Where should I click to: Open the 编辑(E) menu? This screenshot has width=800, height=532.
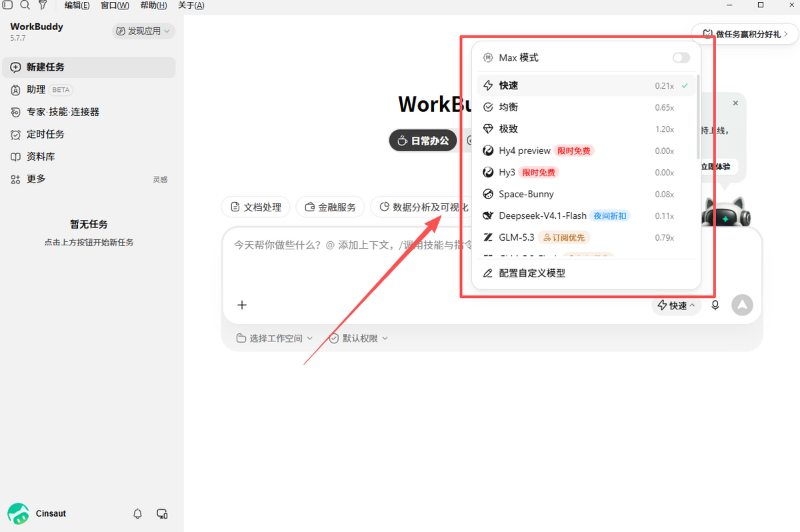[77, 5]
